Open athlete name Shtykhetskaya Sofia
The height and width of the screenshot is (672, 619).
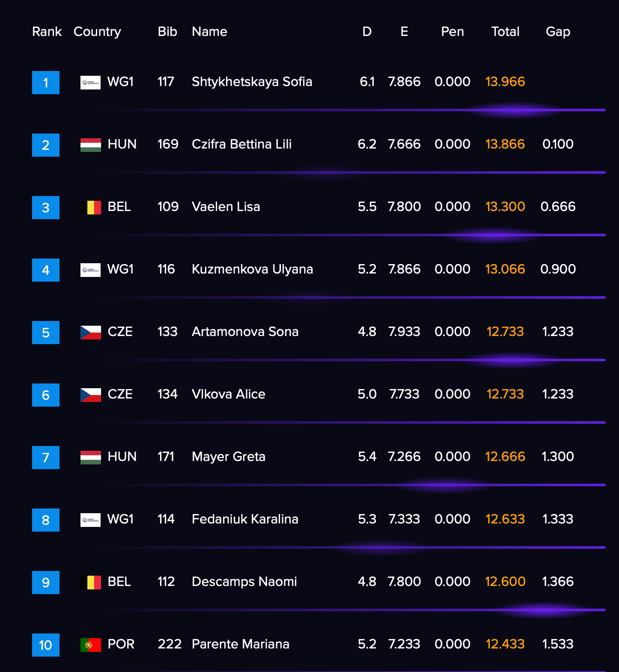[252, 82]
